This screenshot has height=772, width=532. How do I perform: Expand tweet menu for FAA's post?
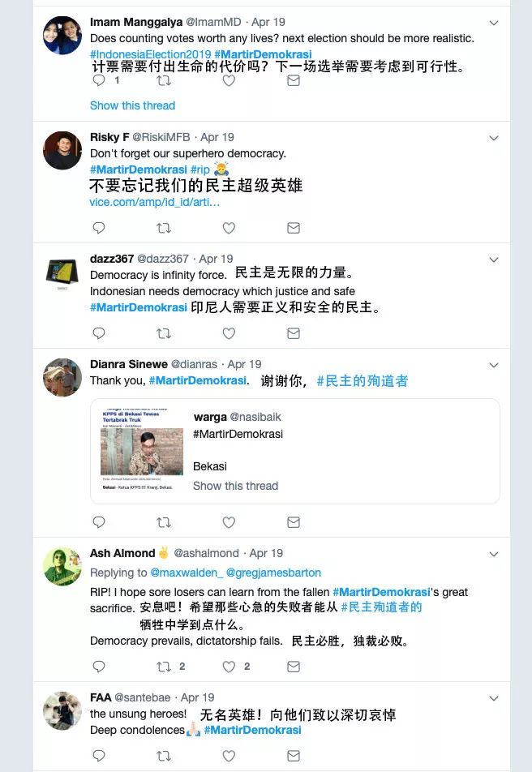tap(494, 699)
